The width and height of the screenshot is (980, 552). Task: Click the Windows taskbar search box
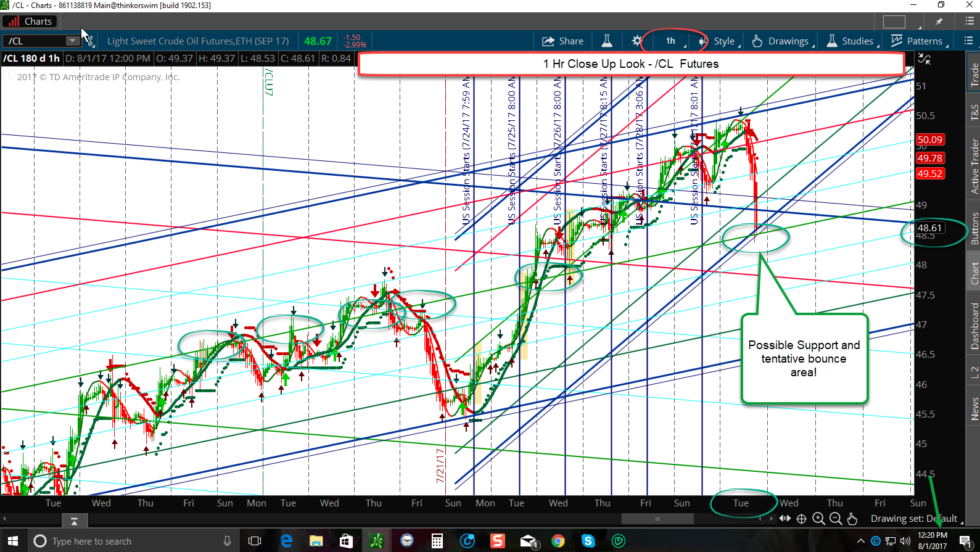click(133, 541)
